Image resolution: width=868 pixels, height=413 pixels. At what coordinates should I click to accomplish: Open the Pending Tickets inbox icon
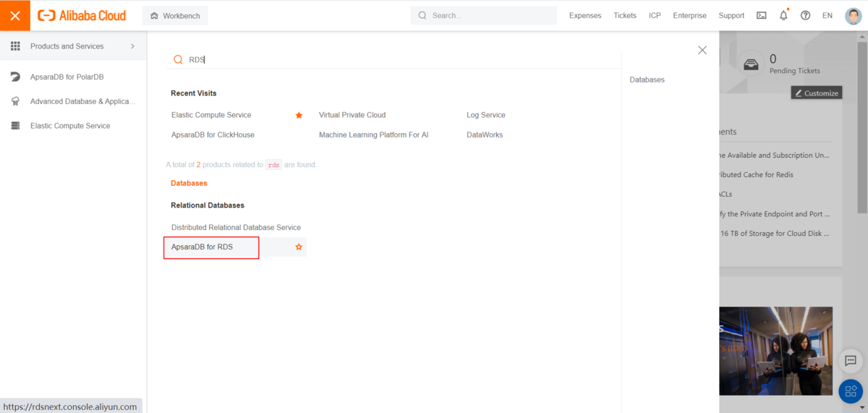pos(752,64)
